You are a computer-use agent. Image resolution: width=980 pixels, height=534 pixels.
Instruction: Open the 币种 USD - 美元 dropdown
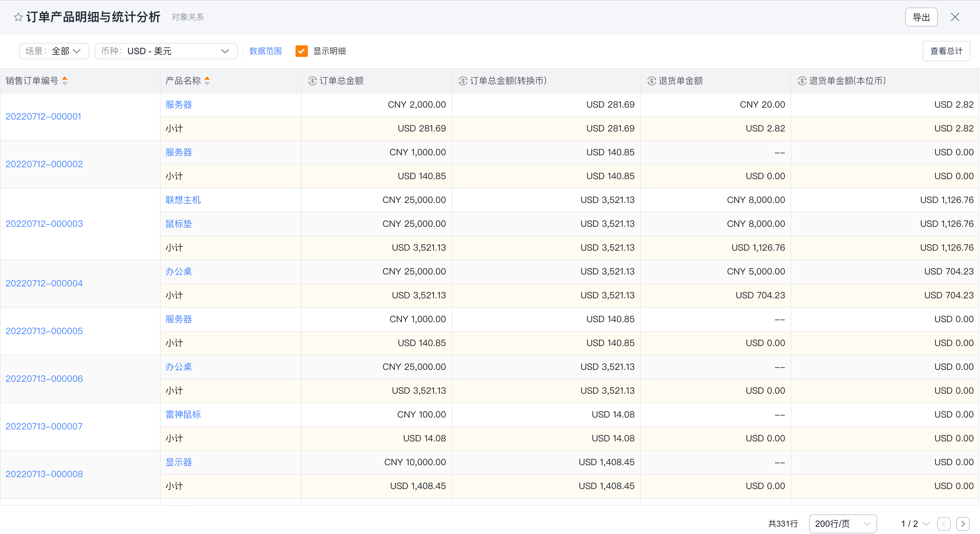pos(166,51)
